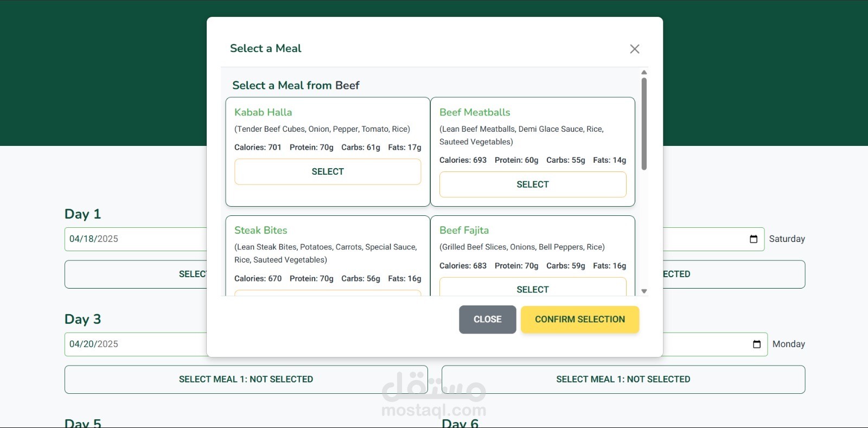Select the Beef Fajita meal
This screenshot has width=868, height=428.
(x=533, y=287)
